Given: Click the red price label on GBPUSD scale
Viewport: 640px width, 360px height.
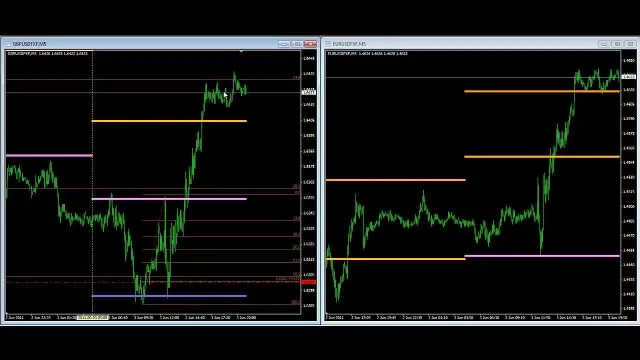Looking at the screenshot, I should pos(309,282).
